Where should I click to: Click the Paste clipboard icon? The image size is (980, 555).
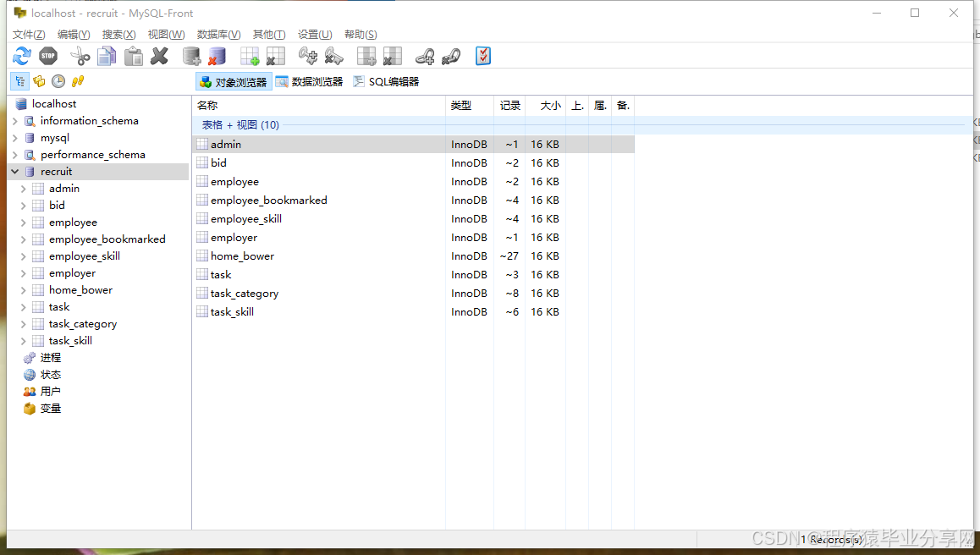coord(134,56)
